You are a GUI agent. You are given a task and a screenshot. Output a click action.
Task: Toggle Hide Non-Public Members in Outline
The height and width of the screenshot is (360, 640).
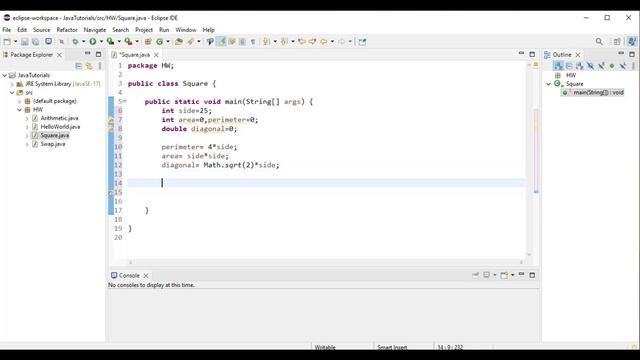pyautogui.click(x=612, y=66)
